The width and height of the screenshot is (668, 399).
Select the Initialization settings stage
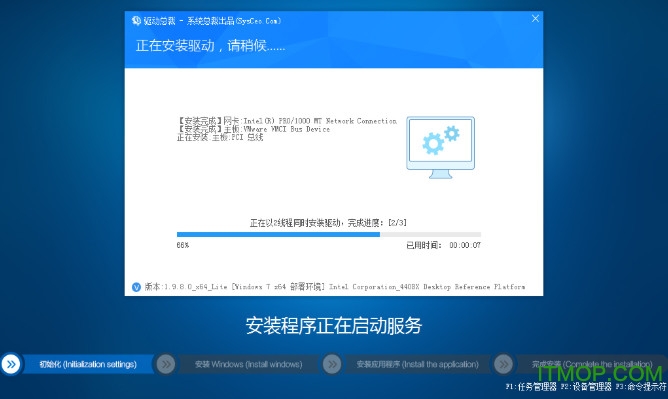[x=88, y=365]
